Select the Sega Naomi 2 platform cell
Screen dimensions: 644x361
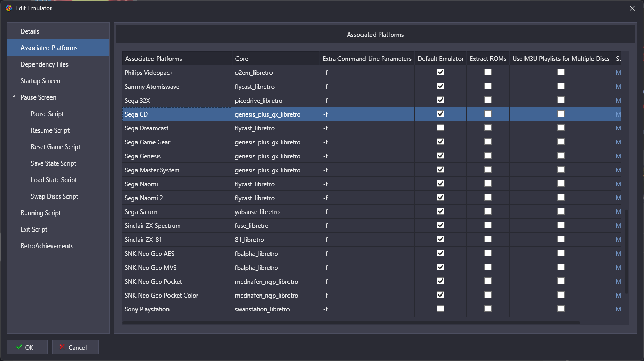pyautogui.click(x=177, y=198)
